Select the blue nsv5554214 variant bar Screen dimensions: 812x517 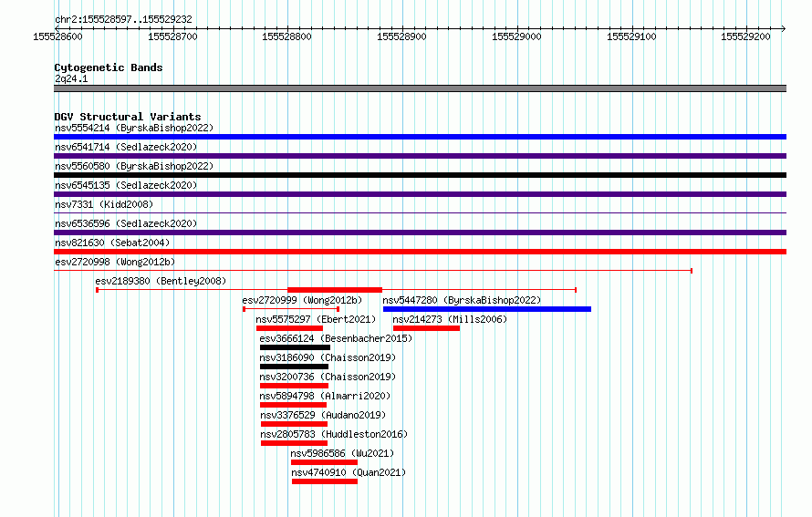420,137
